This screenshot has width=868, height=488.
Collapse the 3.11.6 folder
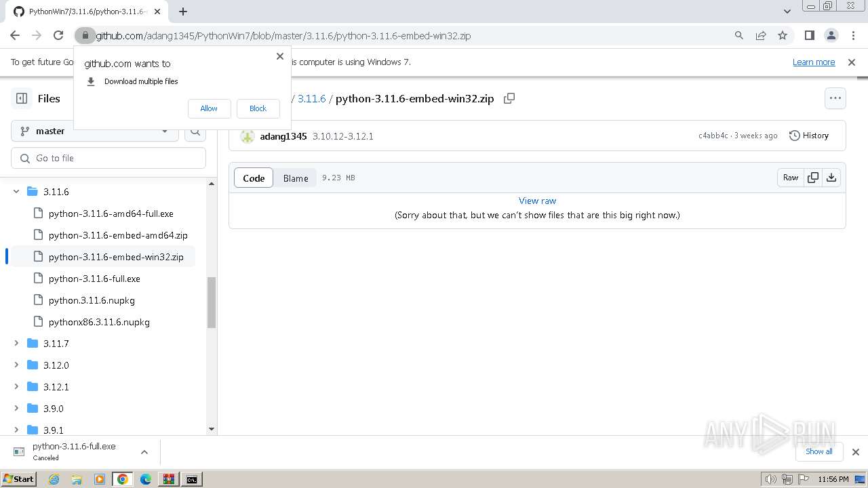16,192
